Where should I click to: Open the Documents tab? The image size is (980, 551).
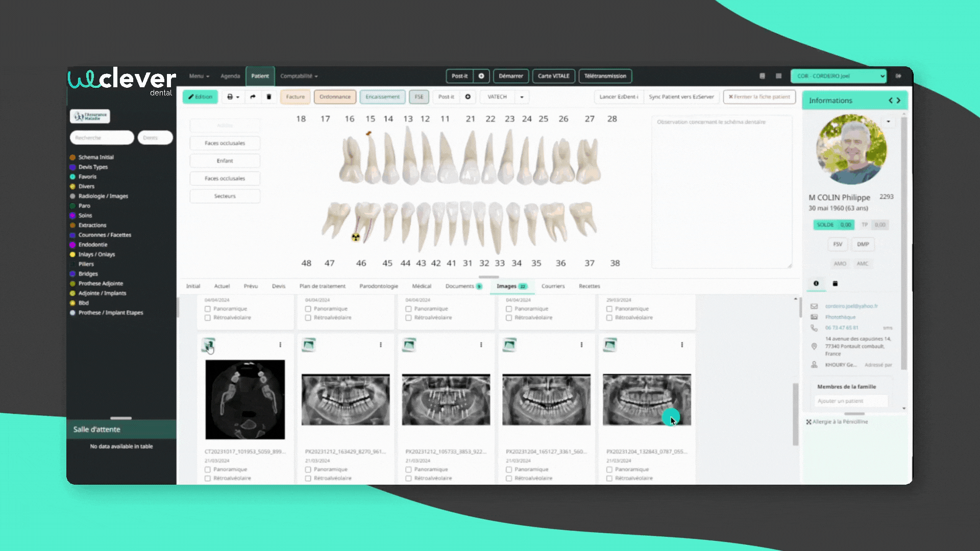463,286
